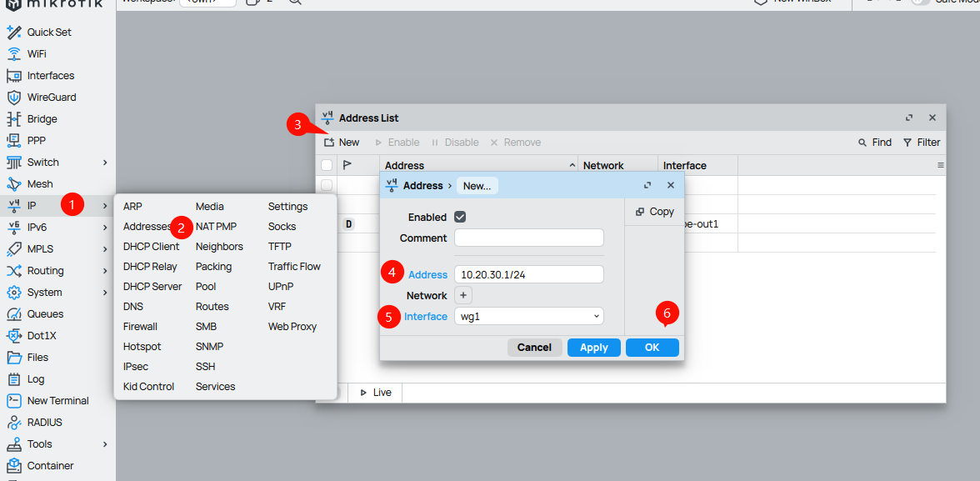The height and width of the screenshot is (481, 980).
Task: Open New Terminal from the sidebar
Action: (57, 401)
